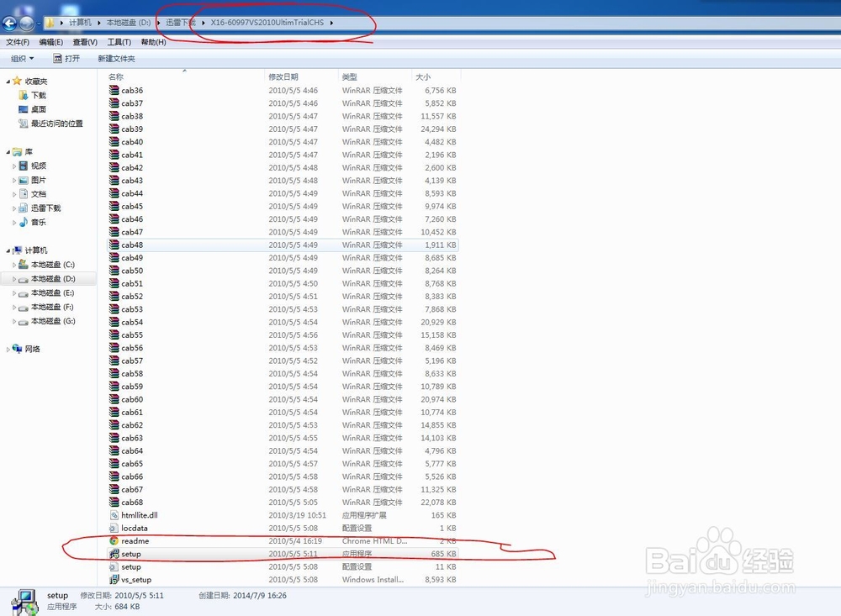Click the 网络 network icon in sidebar
The height and width of the screenshot is (616, 841).
17,349
